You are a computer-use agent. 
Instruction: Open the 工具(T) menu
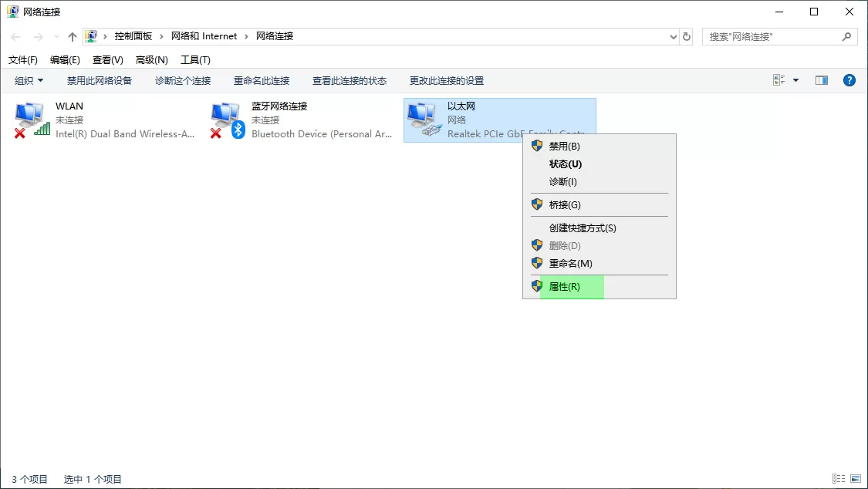click(x=196, y=59)
